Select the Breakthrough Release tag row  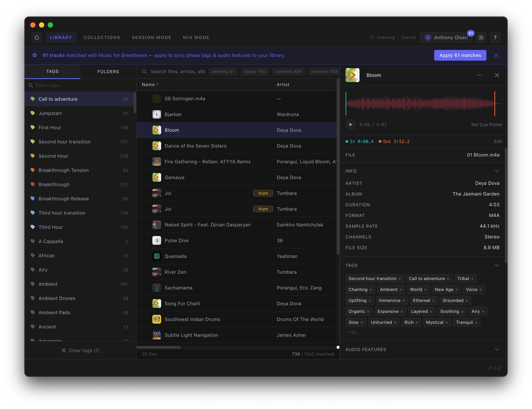(79, 199)
